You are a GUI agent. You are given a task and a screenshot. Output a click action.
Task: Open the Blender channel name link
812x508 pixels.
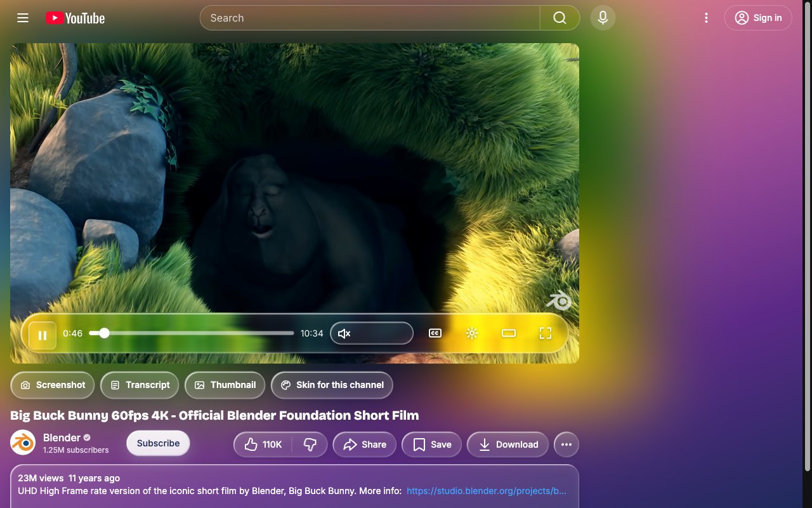[62, 438]
